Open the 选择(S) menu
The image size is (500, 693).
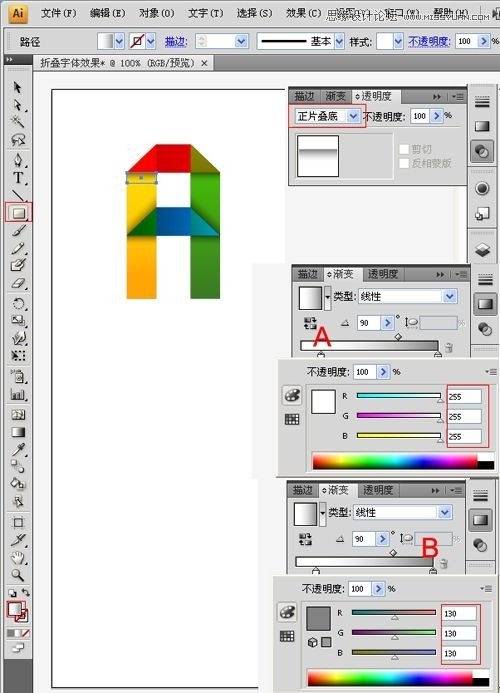(254, 13)
